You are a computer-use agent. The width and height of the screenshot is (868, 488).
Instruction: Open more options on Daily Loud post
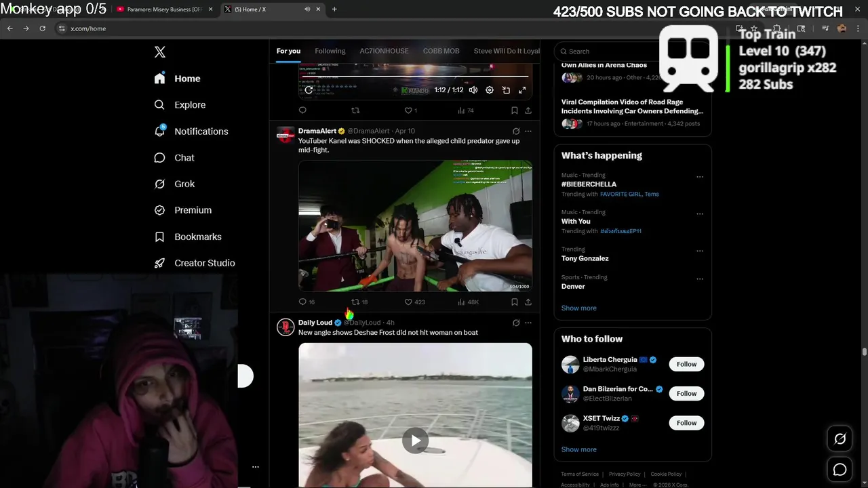[528, 323]
